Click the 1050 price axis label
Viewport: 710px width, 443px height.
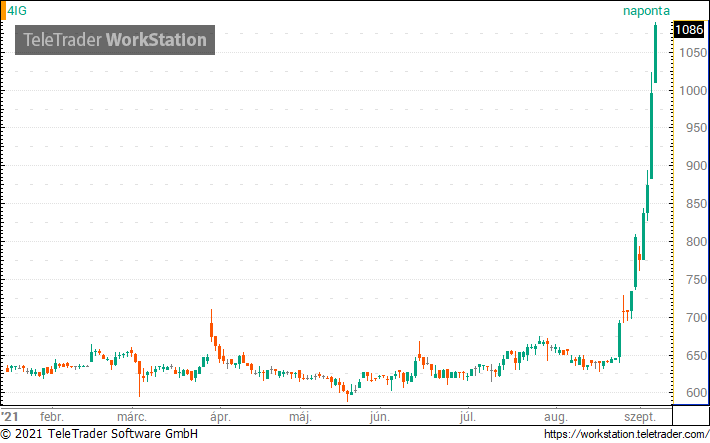click(x=693, y=53)
